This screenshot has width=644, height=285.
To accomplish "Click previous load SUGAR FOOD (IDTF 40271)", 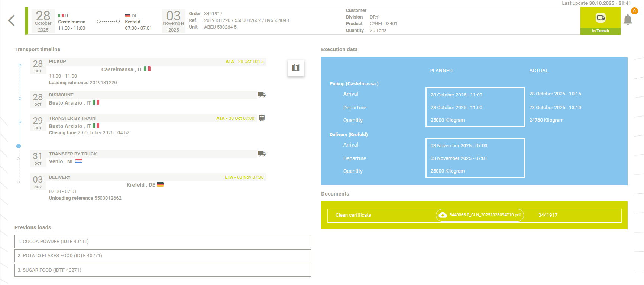I will [162, 270].
